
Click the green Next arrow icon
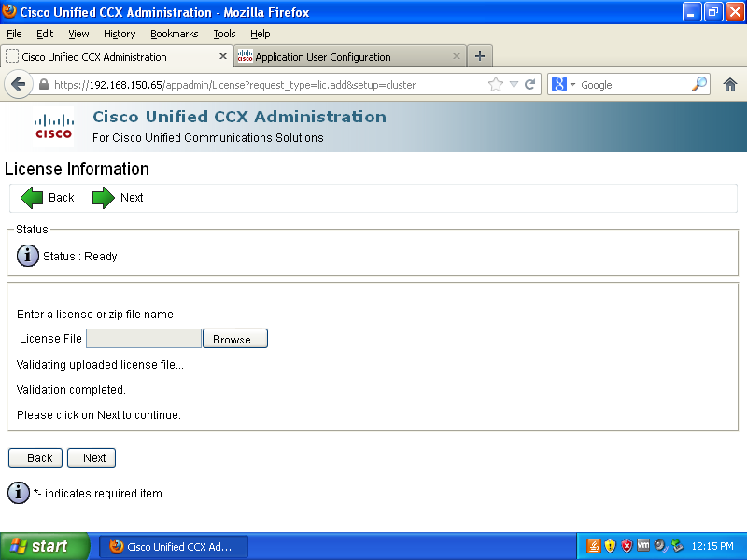[104, 198]
